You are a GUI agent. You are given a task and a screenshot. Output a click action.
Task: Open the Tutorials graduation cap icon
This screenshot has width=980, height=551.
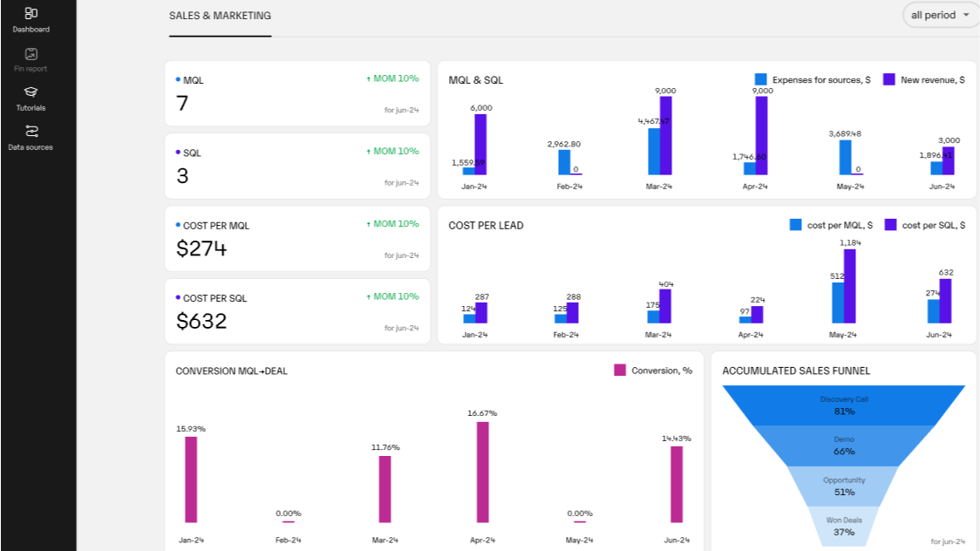(31, 92)
